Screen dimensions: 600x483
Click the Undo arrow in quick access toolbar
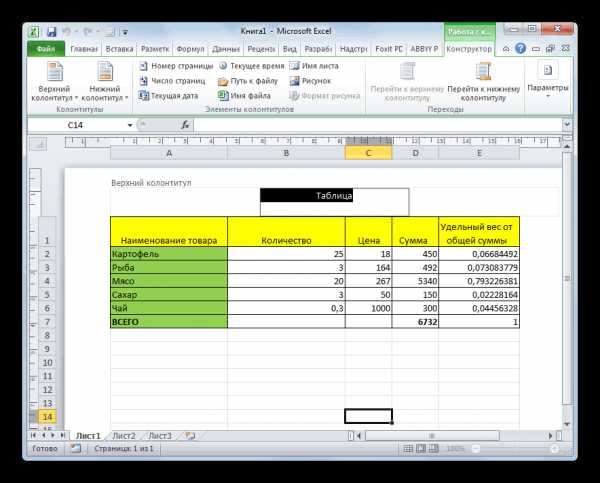click(67, 31)
